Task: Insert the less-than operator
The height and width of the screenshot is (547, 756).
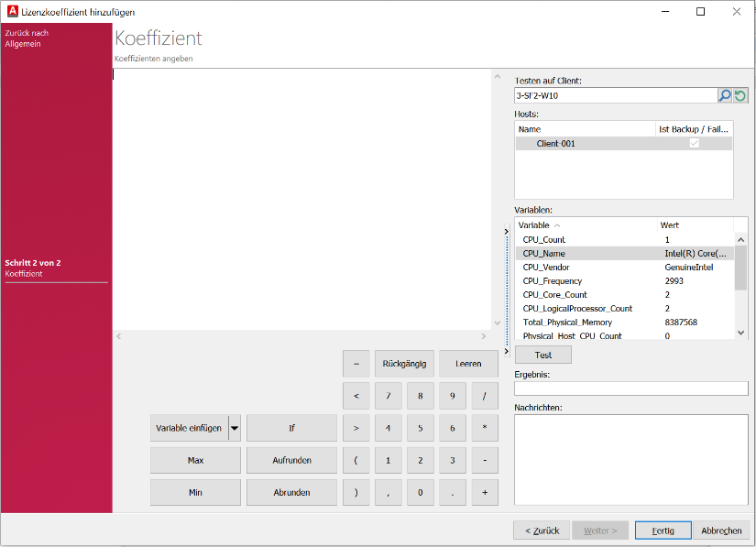Action: click(356, 396)
